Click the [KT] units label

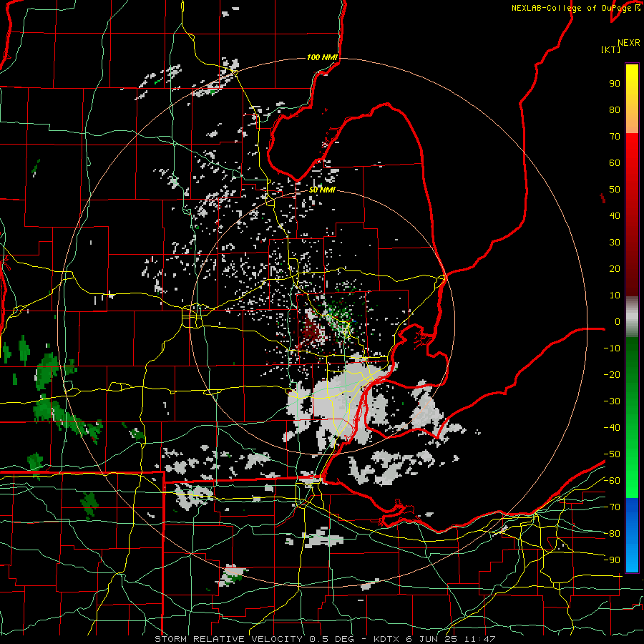pyautogui.click(x=610, y=49)
